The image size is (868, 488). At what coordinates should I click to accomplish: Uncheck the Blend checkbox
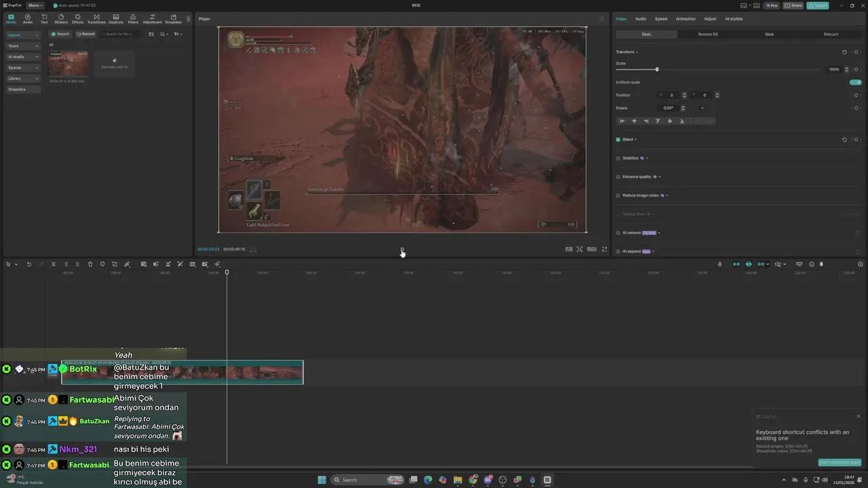[x=618, y=140]
